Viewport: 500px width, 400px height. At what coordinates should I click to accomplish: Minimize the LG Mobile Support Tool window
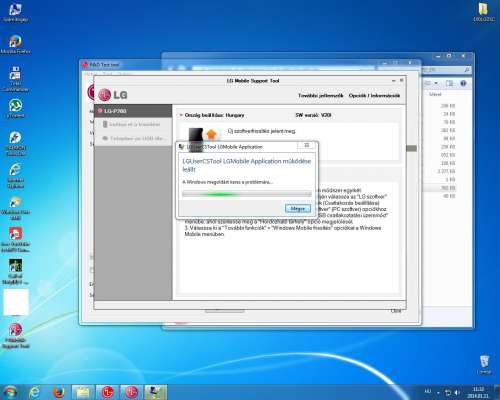click(394, 80)
